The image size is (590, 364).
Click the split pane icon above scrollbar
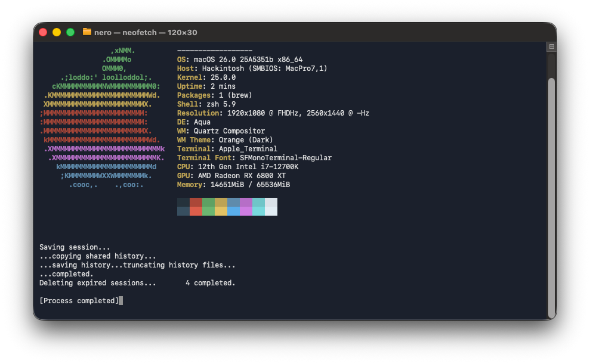coord(552,46)
